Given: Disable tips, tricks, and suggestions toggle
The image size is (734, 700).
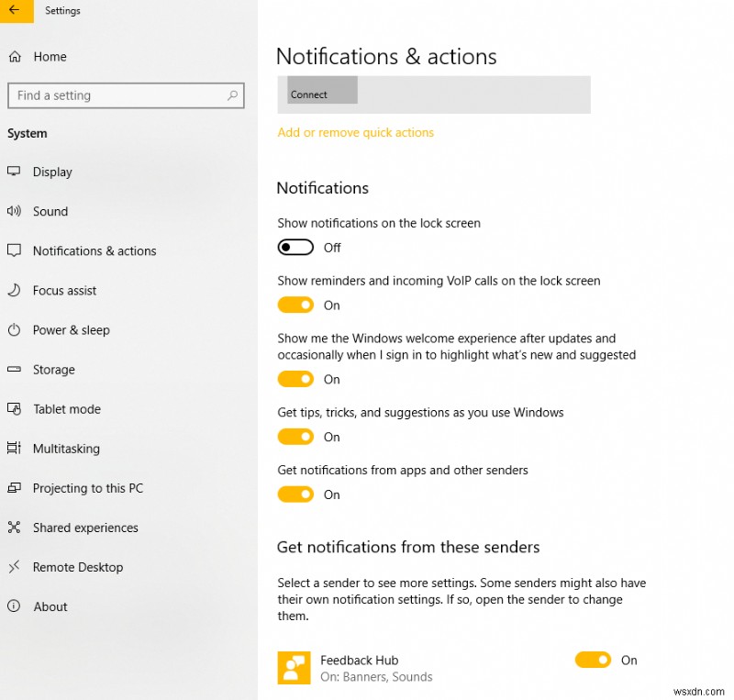Looking at the screenshot, I should pos(295,437).
